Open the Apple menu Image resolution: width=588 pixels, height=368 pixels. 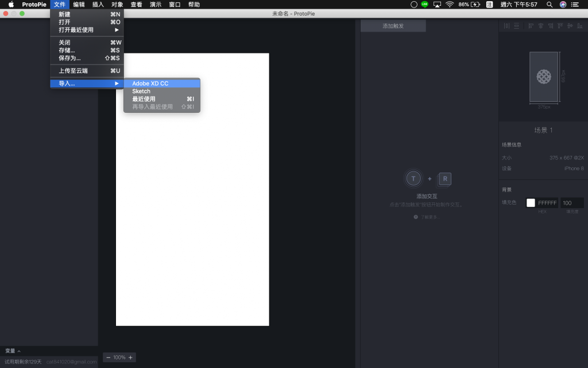(x=11, y=5)
